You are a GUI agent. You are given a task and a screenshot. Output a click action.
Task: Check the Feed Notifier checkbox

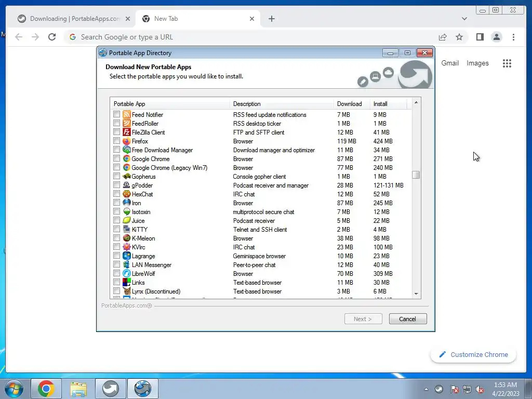[117, 114]
